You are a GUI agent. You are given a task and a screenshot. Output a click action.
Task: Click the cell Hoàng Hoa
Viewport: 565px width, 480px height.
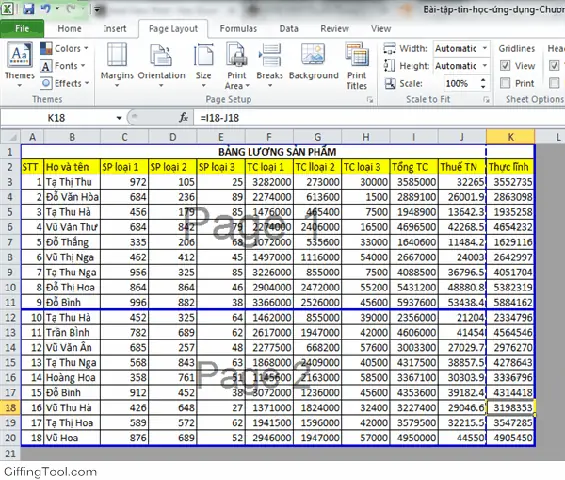(x=72, y=377)
